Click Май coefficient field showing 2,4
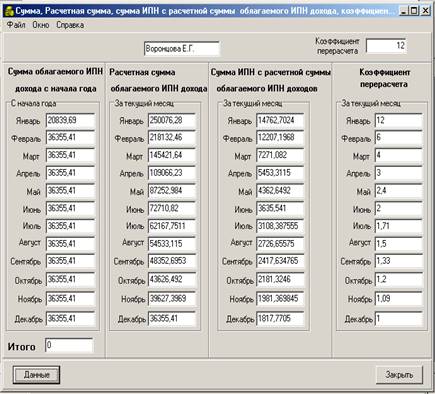 [399, 191]
